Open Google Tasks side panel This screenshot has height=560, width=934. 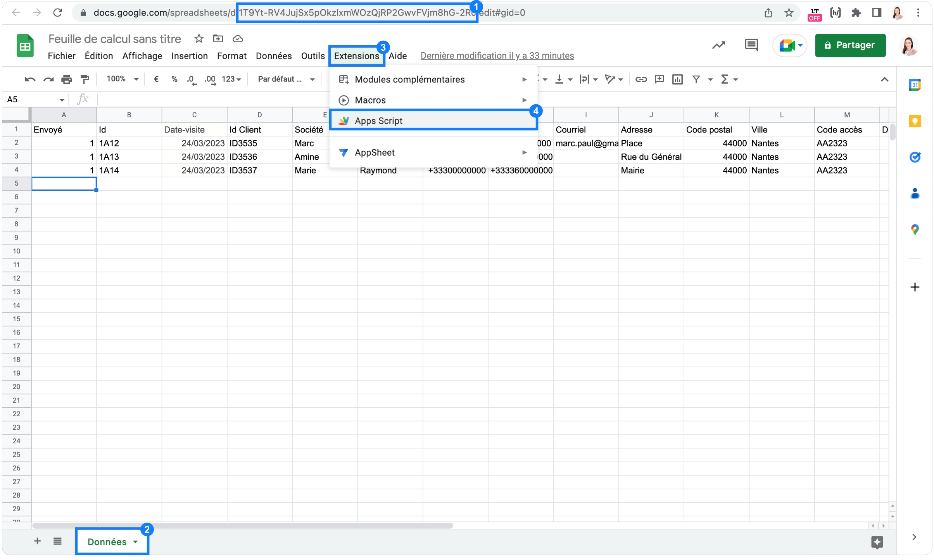(x=915, y=157)
